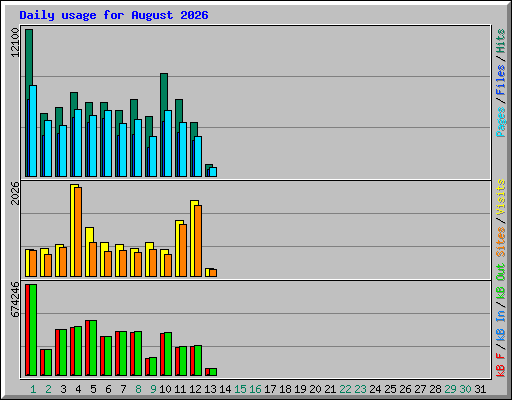Click day label 26 on the x-axis

405,389
